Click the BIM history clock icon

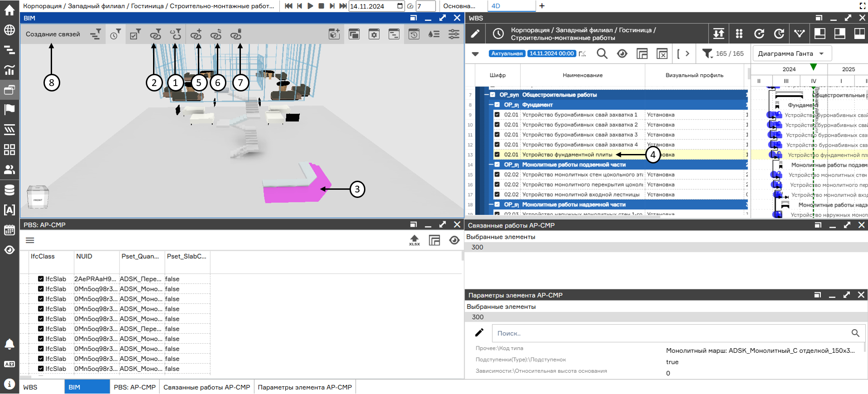point(414,34)
